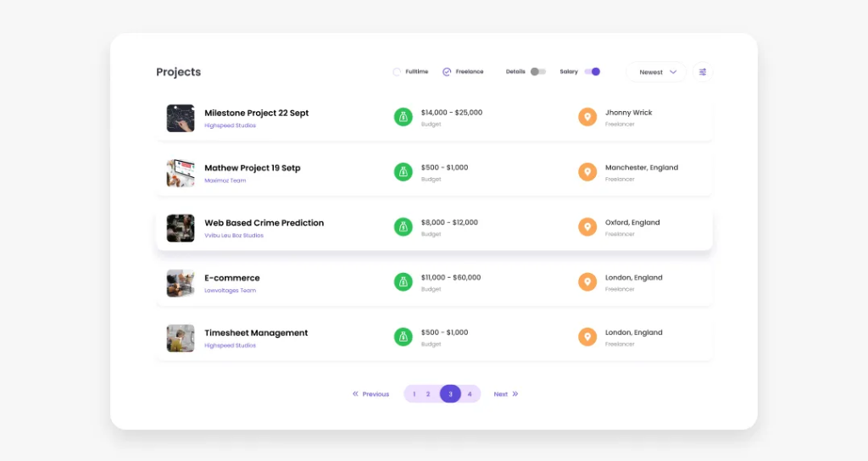The image size is (868, 461).
Task: Click budget icon in E-commerce row
Action: click(x=403, y=281)
